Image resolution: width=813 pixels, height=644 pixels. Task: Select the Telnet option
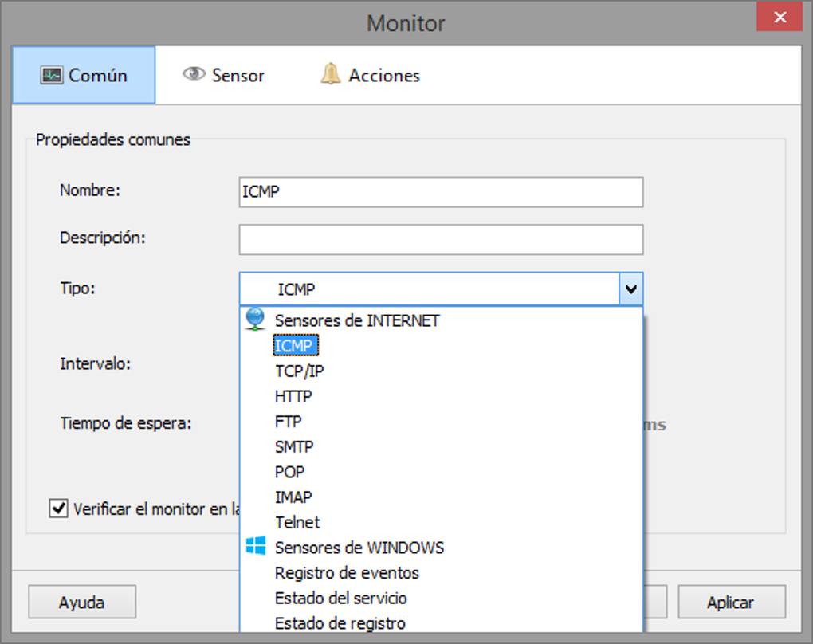click(x=297, y=522)
